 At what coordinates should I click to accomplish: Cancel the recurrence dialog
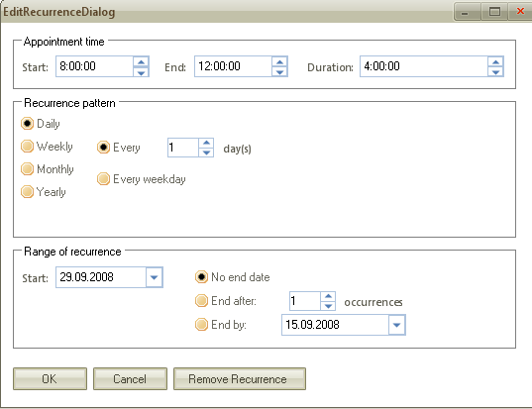[x=130, y=379]
